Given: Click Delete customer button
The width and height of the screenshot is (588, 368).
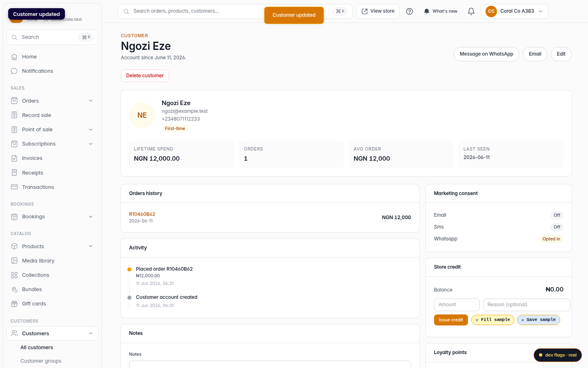Looking at the screenshot, I should pyautogui.click(x=145, y=76).
